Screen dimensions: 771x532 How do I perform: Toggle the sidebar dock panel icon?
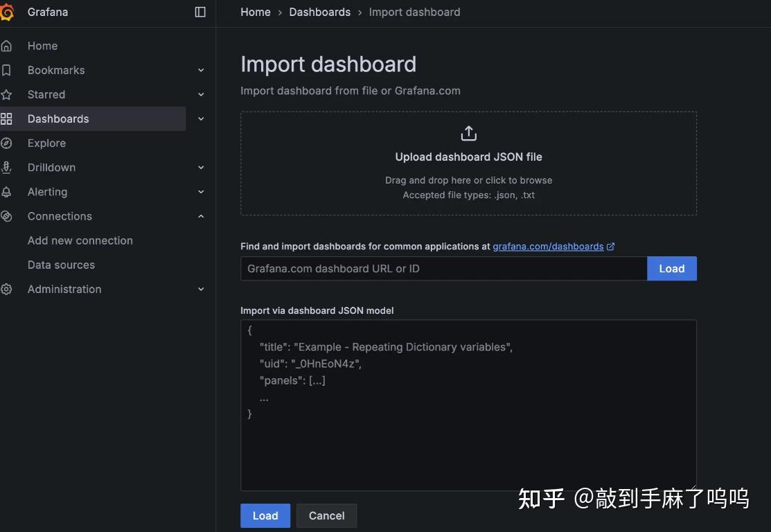coord(200,12)
